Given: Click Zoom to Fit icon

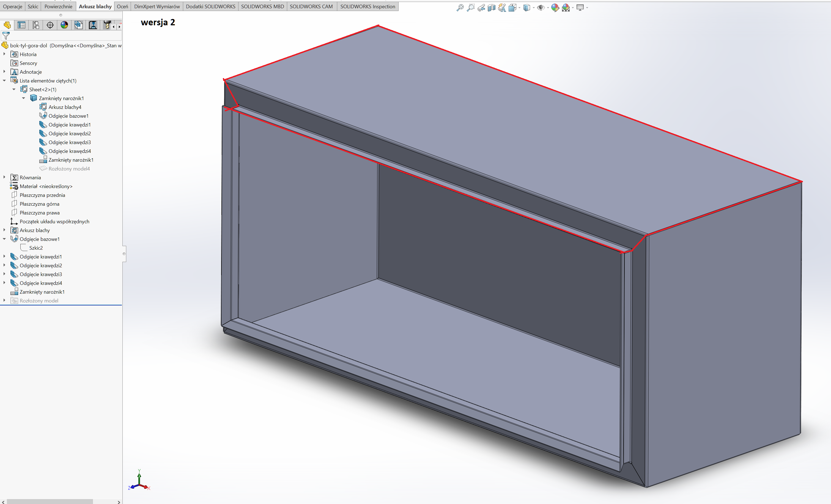Looking at the screenshot, I should [x=460, y=7].
